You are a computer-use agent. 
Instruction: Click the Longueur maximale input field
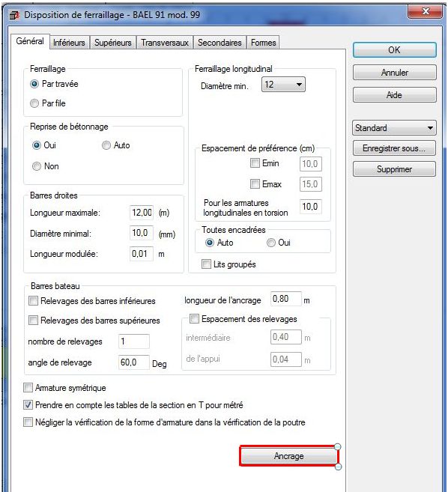click(x=142, y=213)
